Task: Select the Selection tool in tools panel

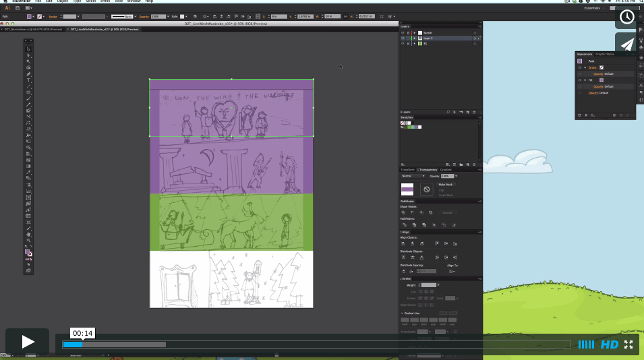Action: click(x=28, y=49)
